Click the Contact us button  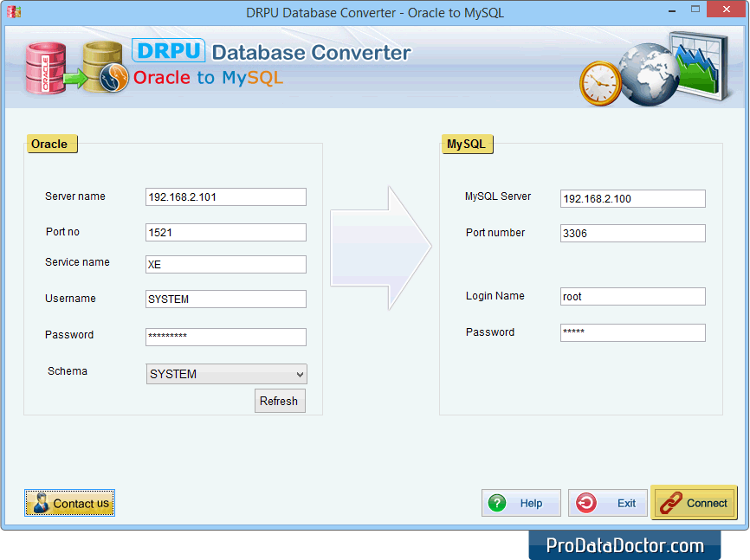click(x=70, y=503)
